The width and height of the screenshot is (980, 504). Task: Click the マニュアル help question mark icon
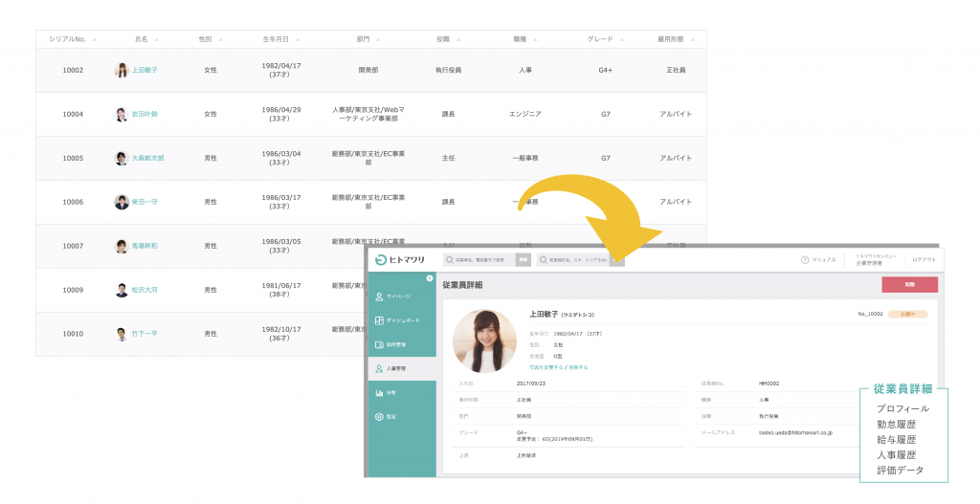pyautogui.click(x=804, y=260)
